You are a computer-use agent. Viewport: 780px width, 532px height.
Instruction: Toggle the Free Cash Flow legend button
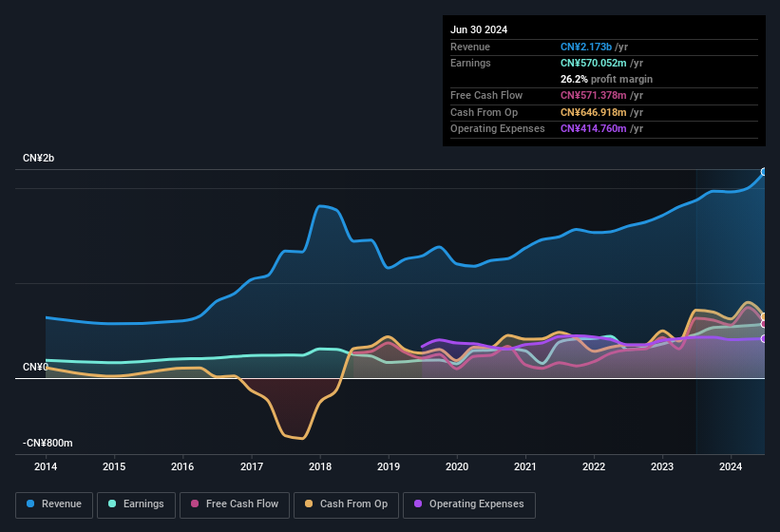(235, 504)
